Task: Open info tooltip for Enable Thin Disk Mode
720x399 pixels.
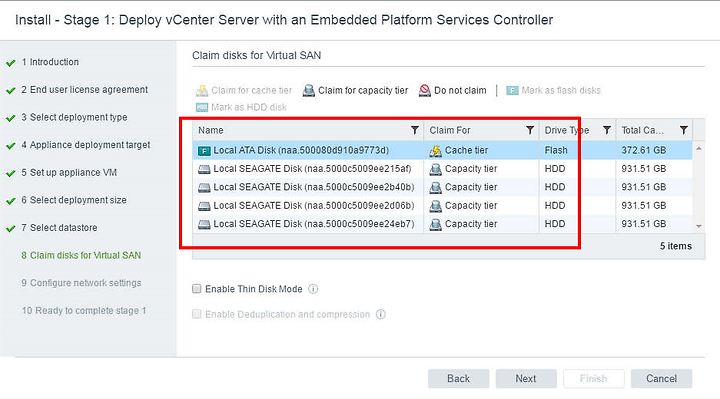Action: [x=313, y=289]
